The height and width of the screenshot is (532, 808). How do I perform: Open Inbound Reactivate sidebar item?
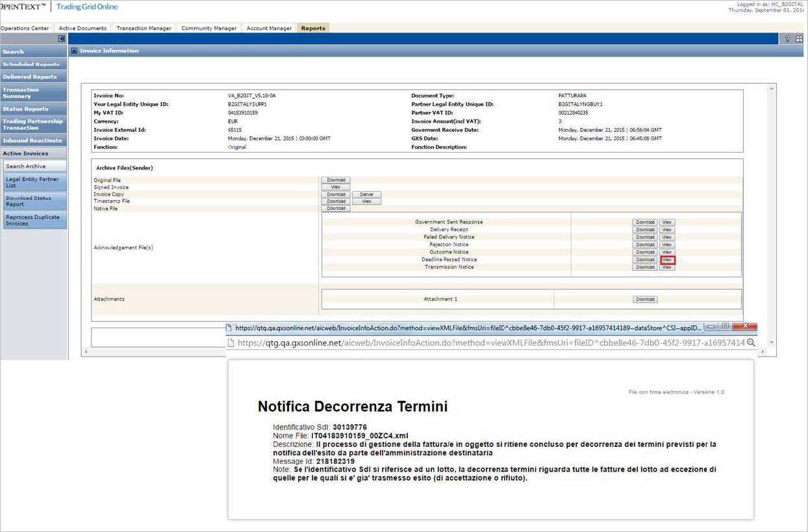pyautogui.click(x=33, y=140)
